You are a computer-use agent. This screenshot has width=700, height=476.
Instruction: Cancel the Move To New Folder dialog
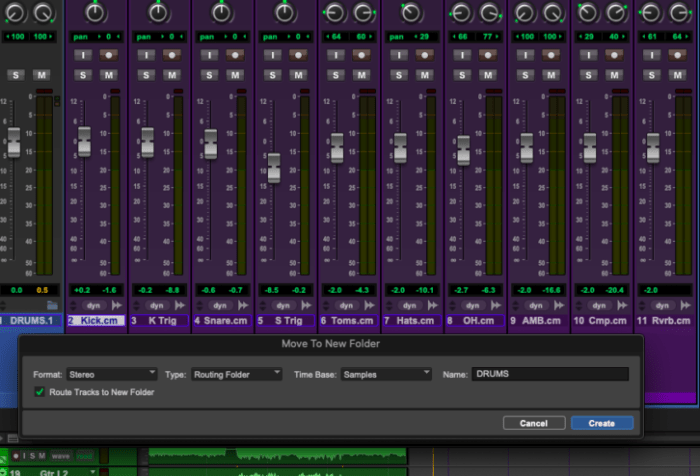click(x=534, y=423)
